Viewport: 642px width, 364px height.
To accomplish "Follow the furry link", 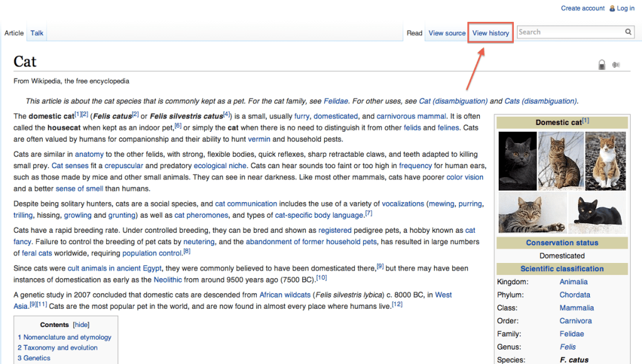I will click(x=302, y=116).
